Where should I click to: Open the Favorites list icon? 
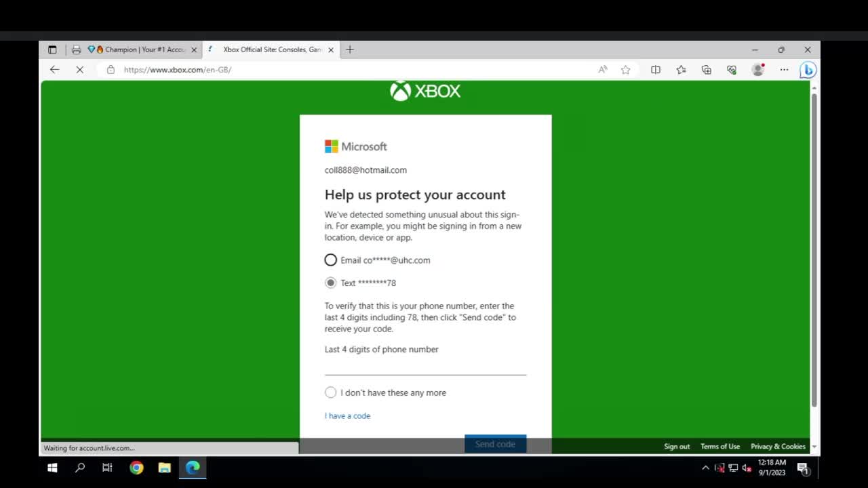[681, 70]
